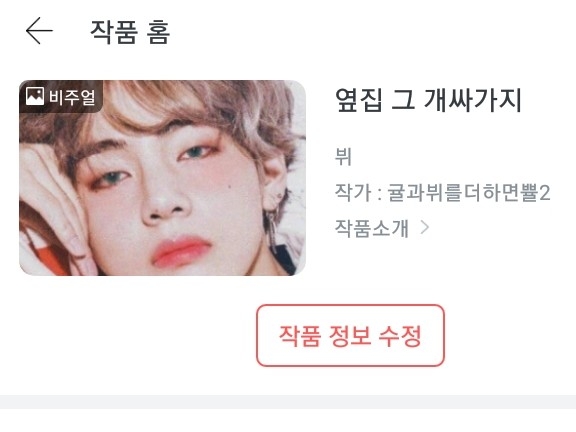576x432 pixels.
Task: Tap the digit 2 ending the author name
Action: tap(545, 193)
